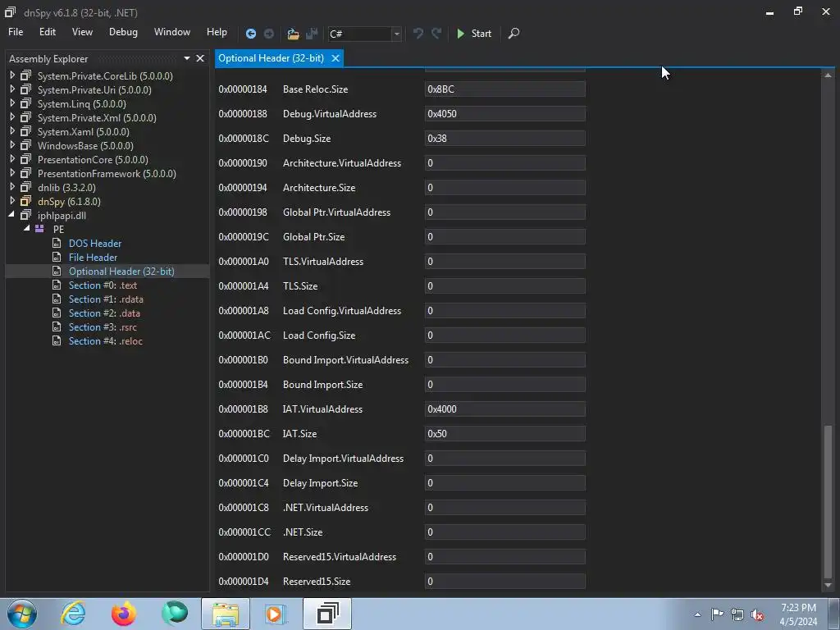Screen dimensions: 840x630
Task: Collapse the iphlpapi.dll node
Action: (x=11, y=215)
